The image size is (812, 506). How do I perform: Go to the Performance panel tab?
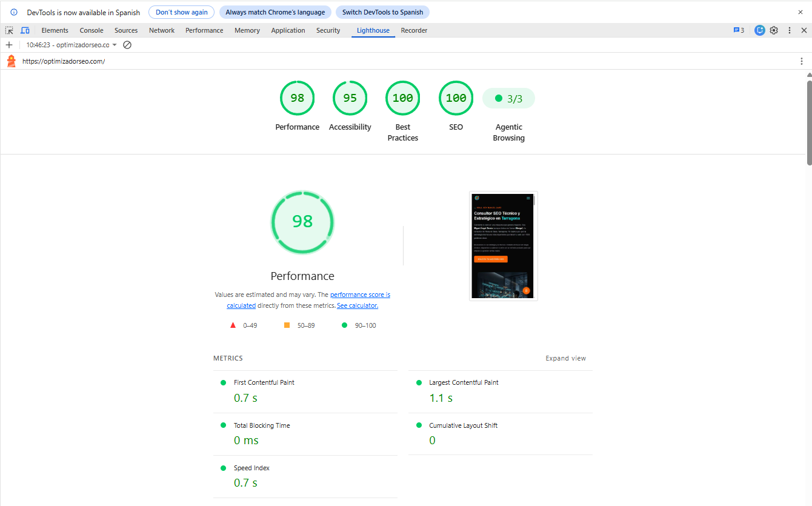pos(204,30)
